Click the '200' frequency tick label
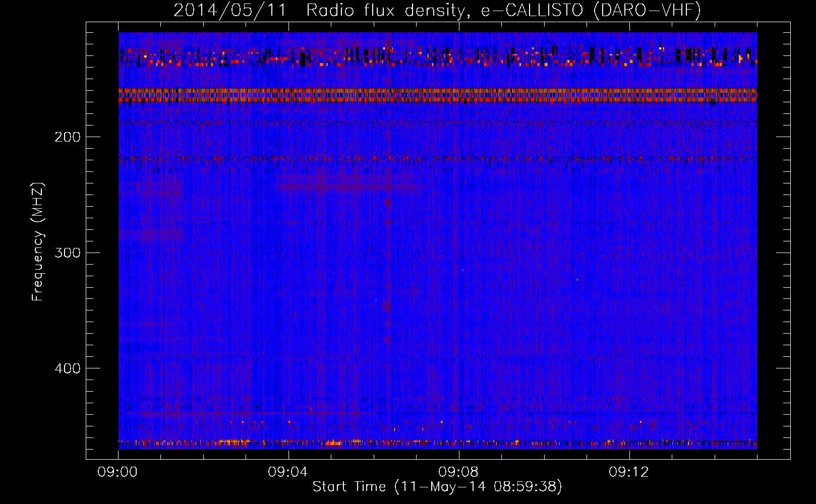The width and height of the screenshot is (816, 504). click(67, 137)
